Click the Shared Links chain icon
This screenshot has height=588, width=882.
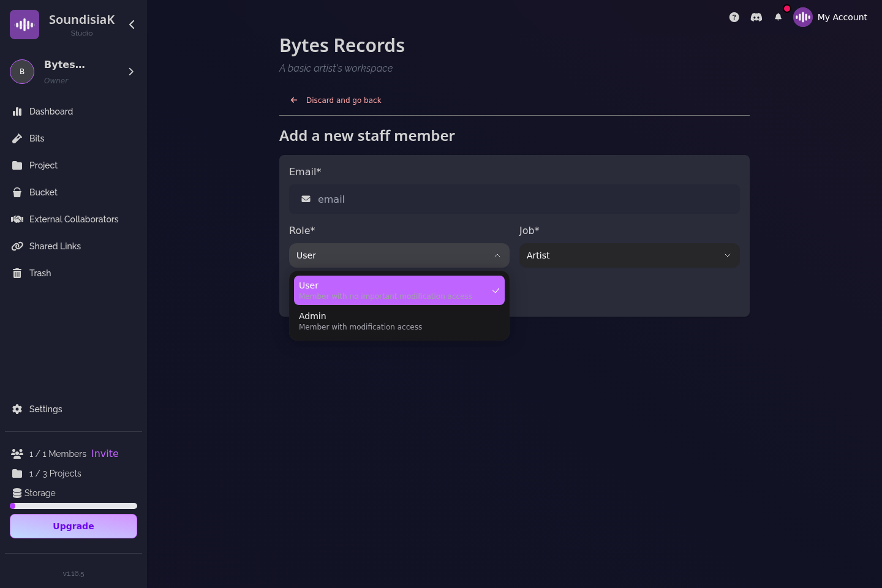[17, 246]
